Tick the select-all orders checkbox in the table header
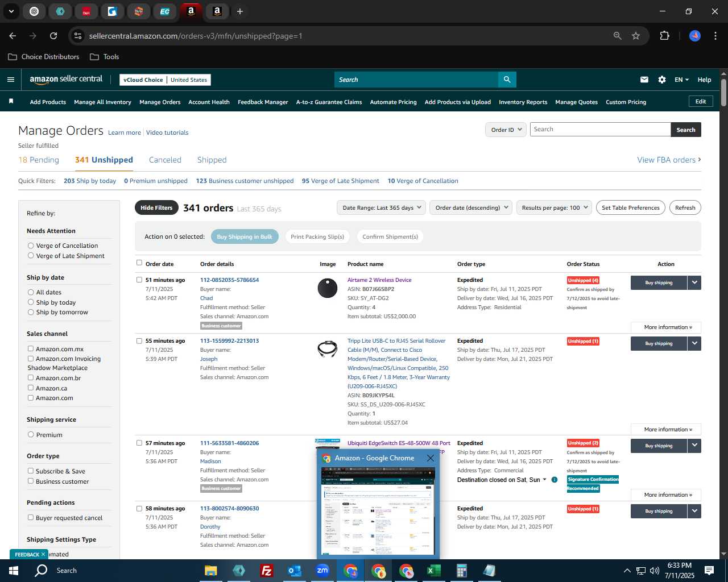This screenshot has height=582, width=728. (x=139, y=263)
